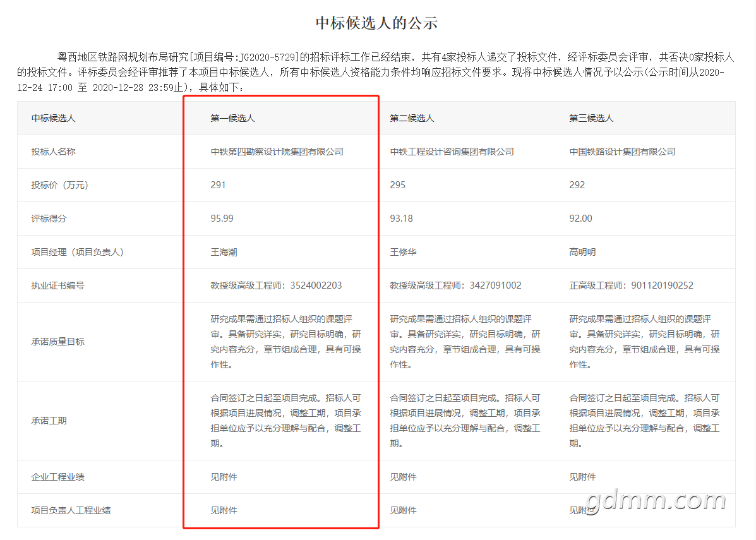
Task: Click 见附件 for second candidate's 企业工程业绩
Action: point(404,477)
